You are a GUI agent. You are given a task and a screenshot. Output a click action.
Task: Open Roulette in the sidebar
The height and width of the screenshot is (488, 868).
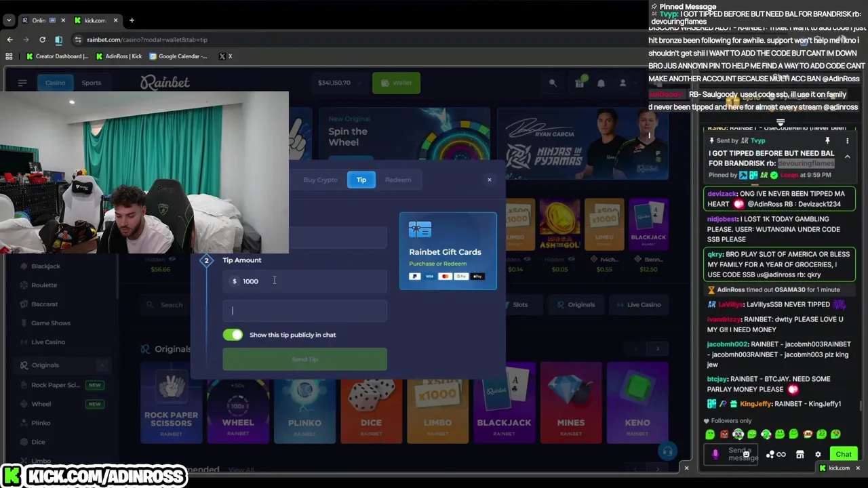[44, 285]
